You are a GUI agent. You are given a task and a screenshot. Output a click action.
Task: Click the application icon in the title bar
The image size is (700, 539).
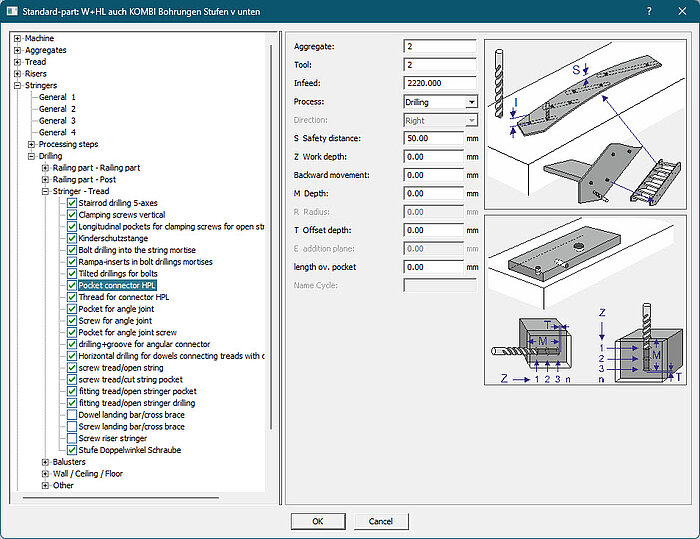click(x=11, y=11)
